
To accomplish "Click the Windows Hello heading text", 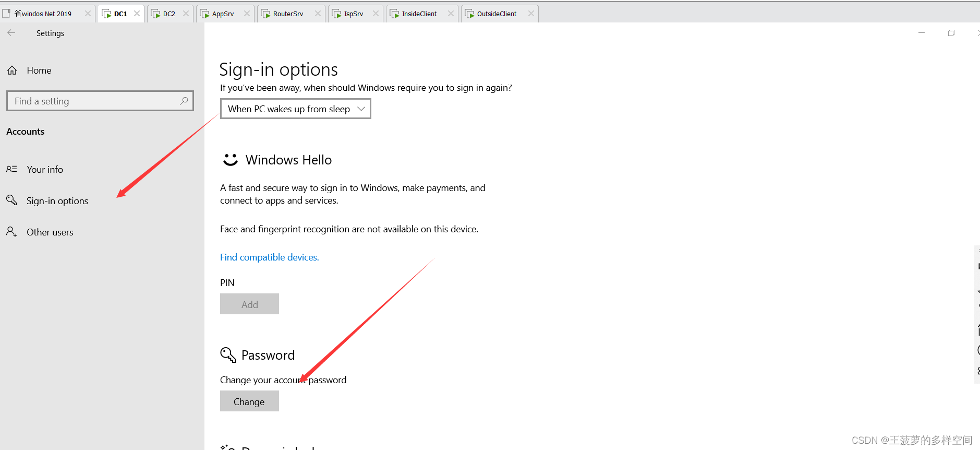I will coord(288,160).
